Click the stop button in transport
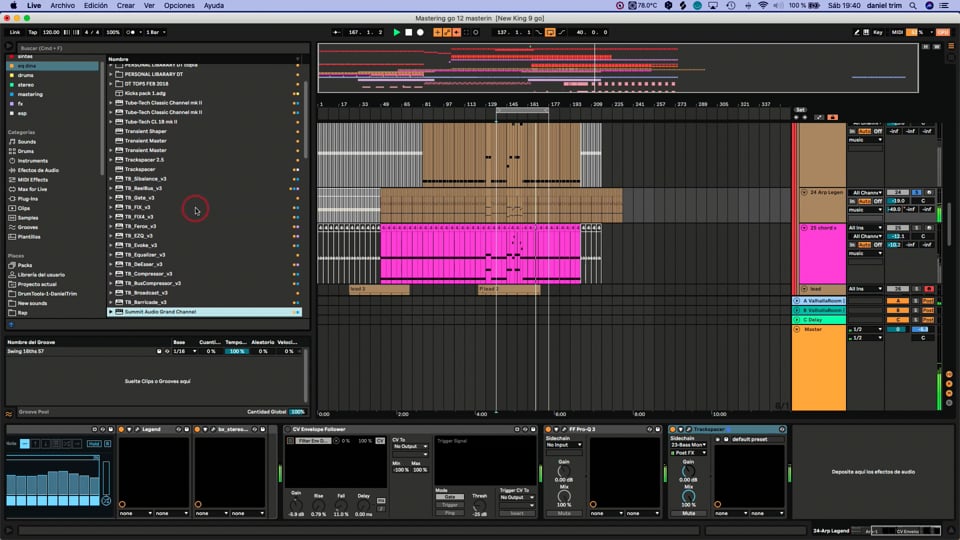The image size is (960, 540). (x=408, y=32)
